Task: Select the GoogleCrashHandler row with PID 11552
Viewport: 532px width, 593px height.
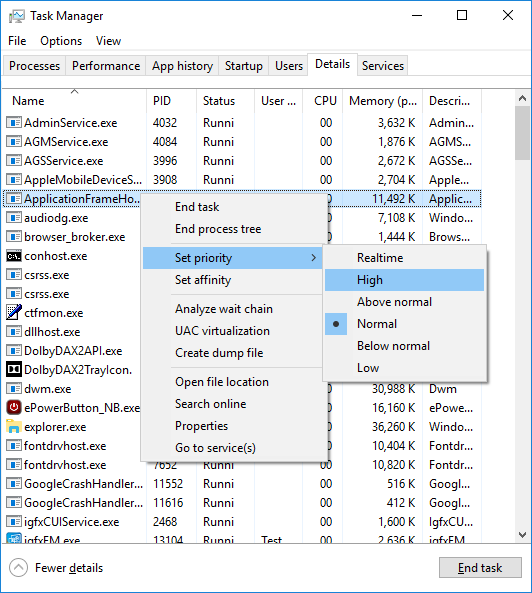Action: 242,484
